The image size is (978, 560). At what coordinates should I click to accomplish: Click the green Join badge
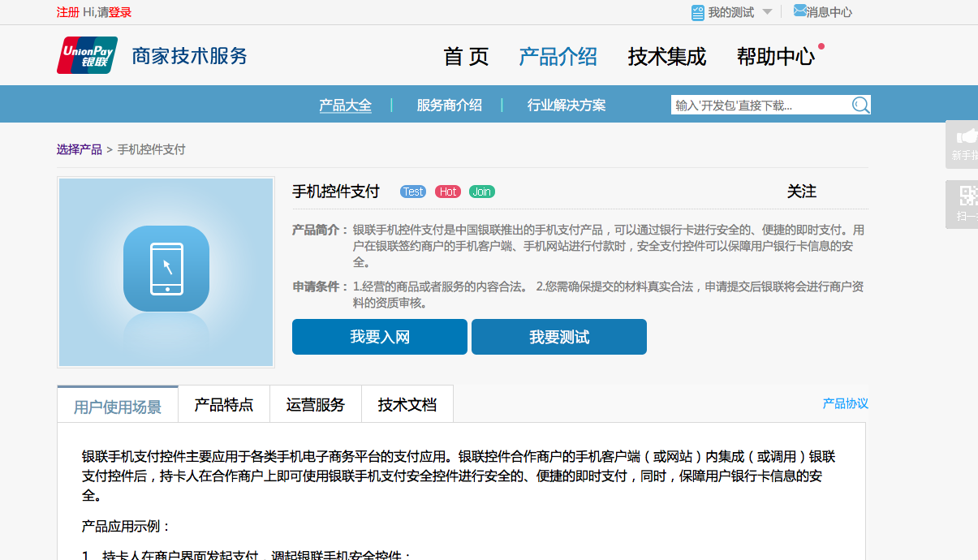pos(482,192)
